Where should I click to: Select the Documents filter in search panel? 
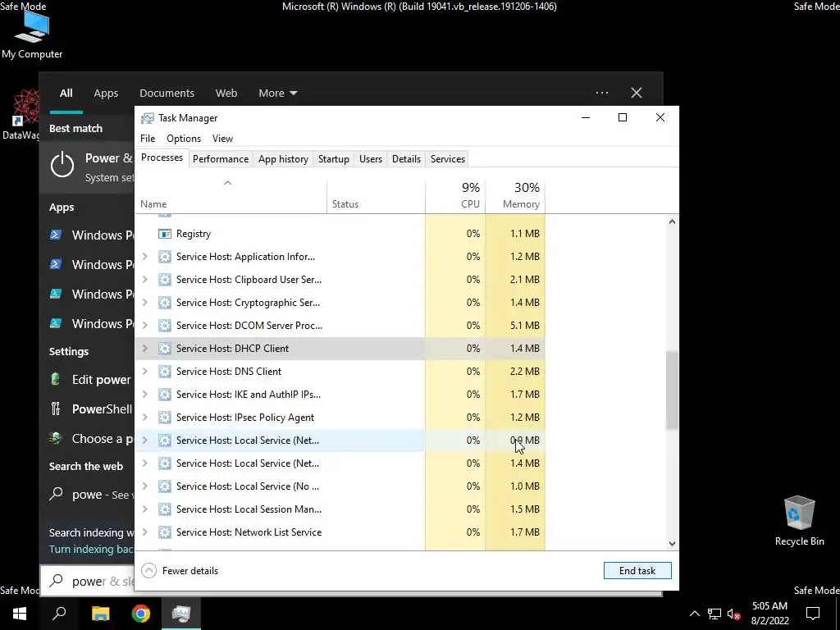pos(167,94)
